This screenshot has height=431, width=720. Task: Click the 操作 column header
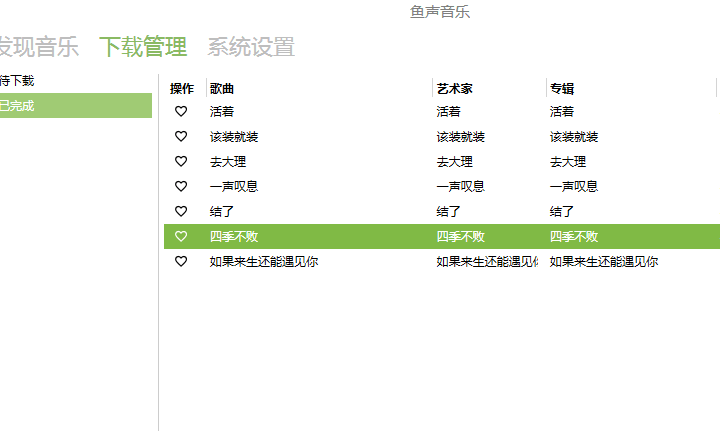pyautogui.click(x=182, y=88)
